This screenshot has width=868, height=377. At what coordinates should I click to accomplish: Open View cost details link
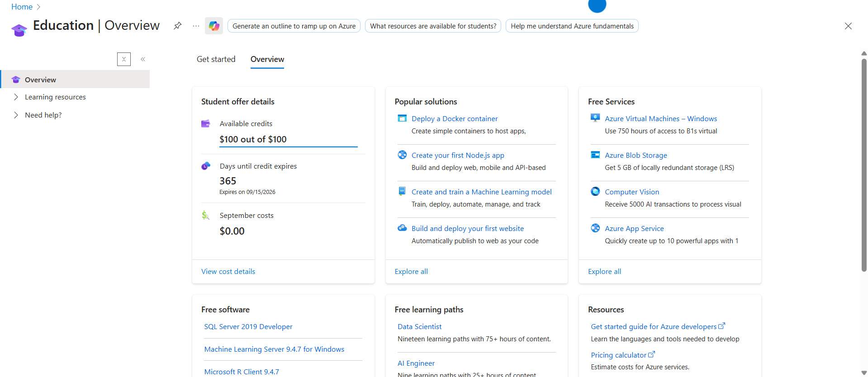pos(228,272)
